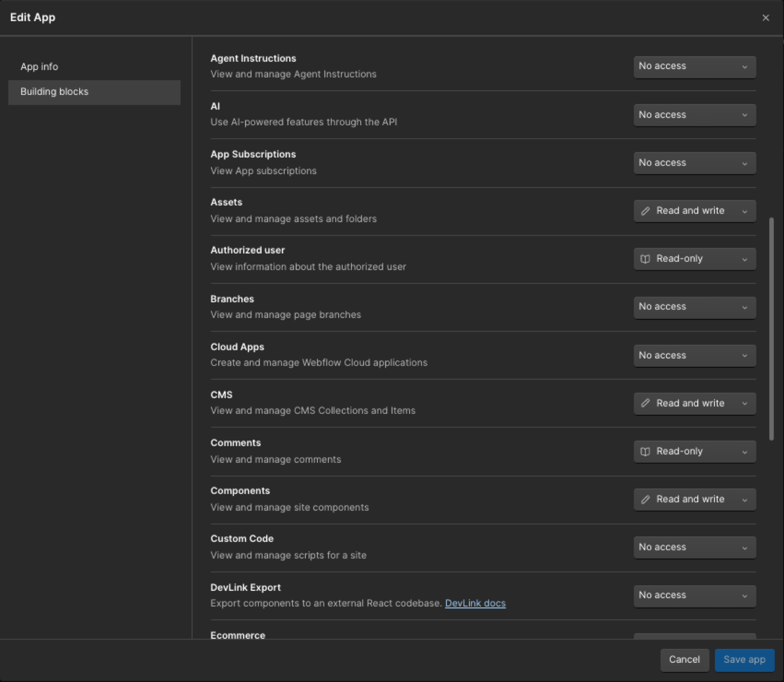
Task: Change Comments Read-only permission
Action: tap(694, 452)
